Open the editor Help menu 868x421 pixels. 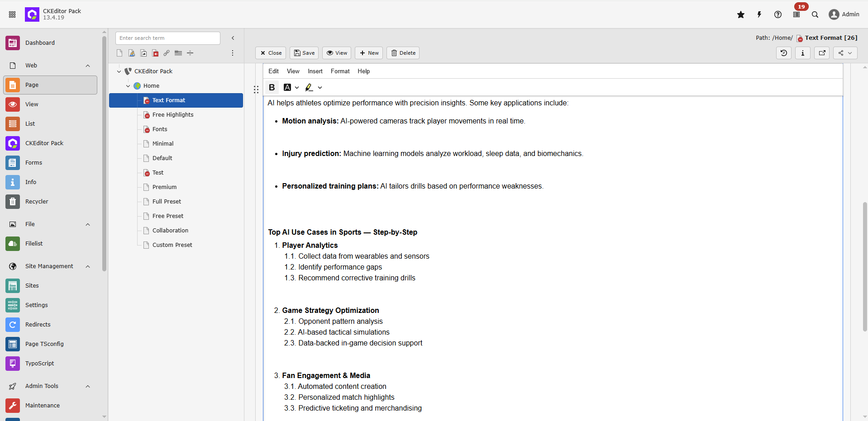click(364, 71)
